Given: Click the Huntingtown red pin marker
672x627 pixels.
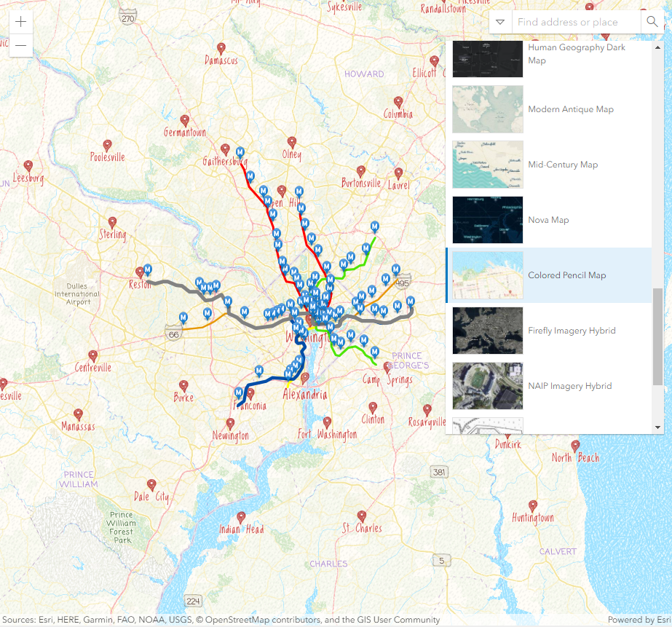Looking at the screenshot, I should pyautogui.click(x=533, y=505).
